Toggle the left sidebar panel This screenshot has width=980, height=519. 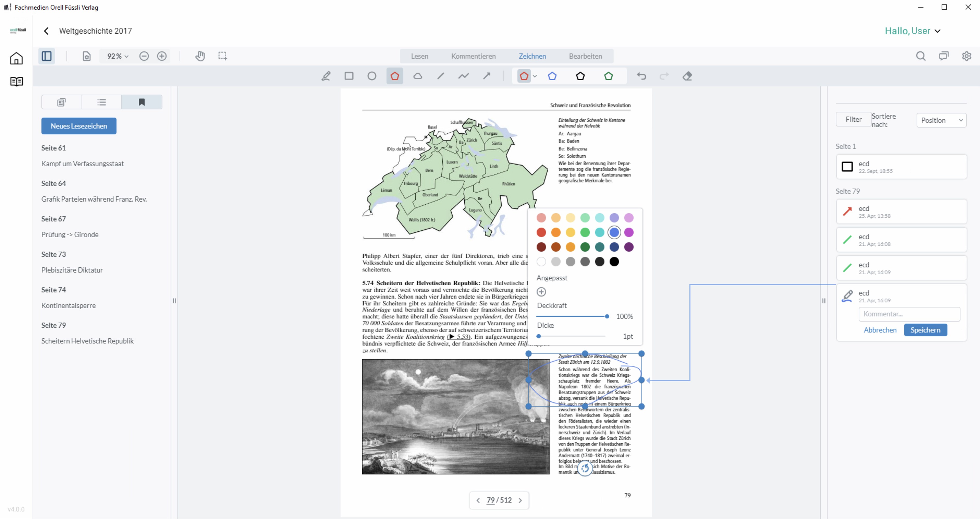click(47, 56)
